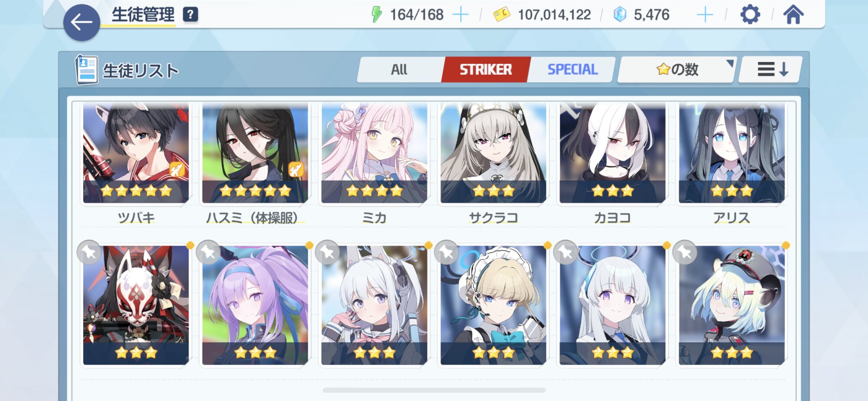The image size is (868, 401).
Task: Switch to the SPECIAL tab
Action: pyautogui.click(x=572, y=69)
